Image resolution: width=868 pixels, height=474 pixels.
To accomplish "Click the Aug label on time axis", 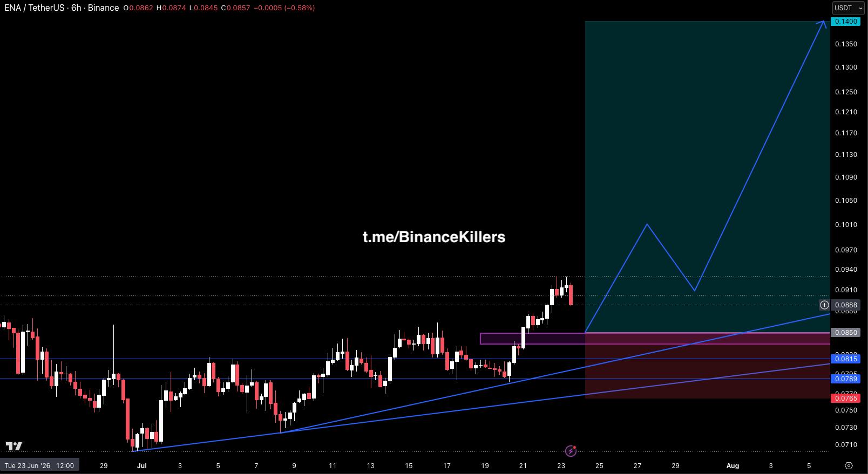I will 733,465.
